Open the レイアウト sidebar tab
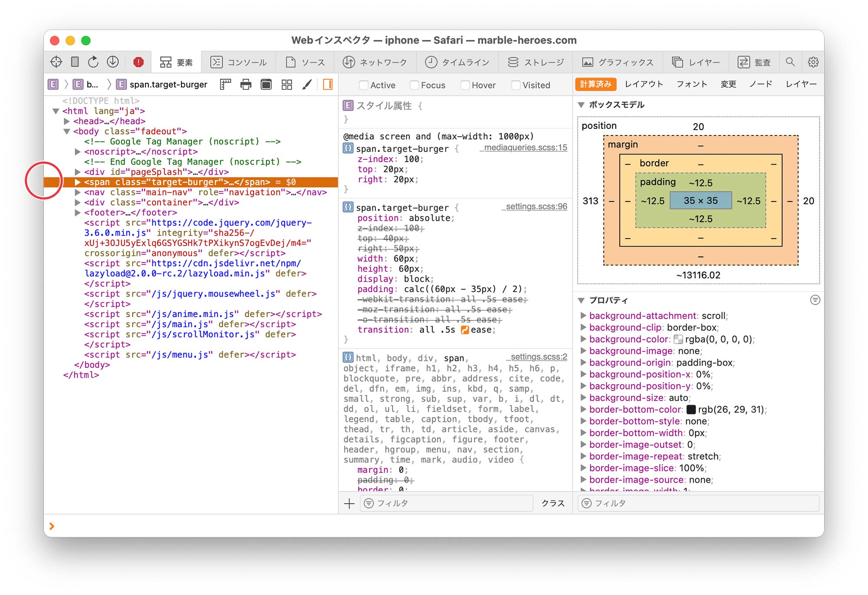868x595 pixels. [x=644, y=84]
